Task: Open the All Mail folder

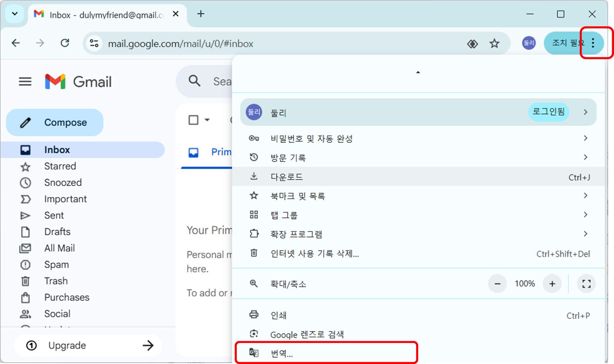Action: [83, 248]
